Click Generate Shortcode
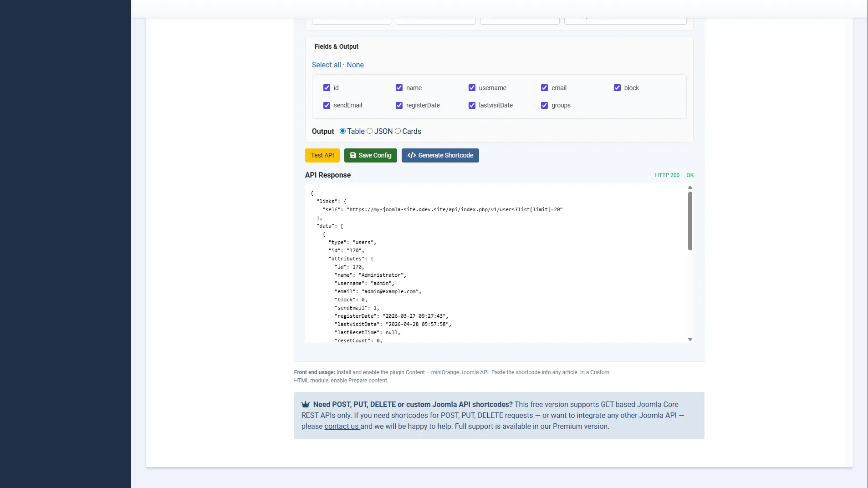 click(x=440, y=155)
